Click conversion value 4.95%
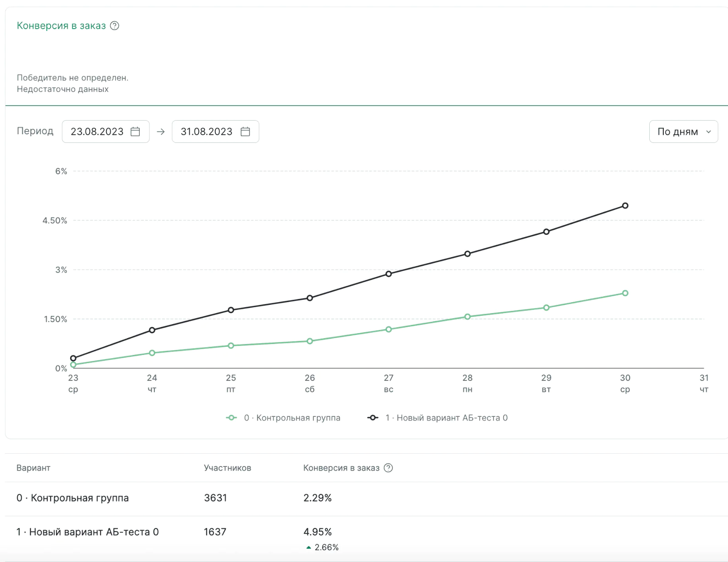 pos(317,532)
